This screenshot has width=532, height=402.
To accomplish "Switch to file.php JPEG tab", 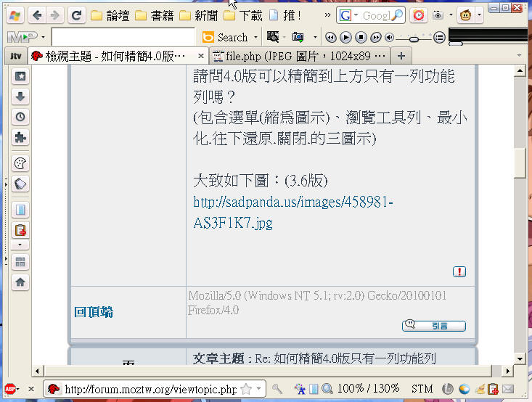I will pyautogui.click(x=300, y=56).
